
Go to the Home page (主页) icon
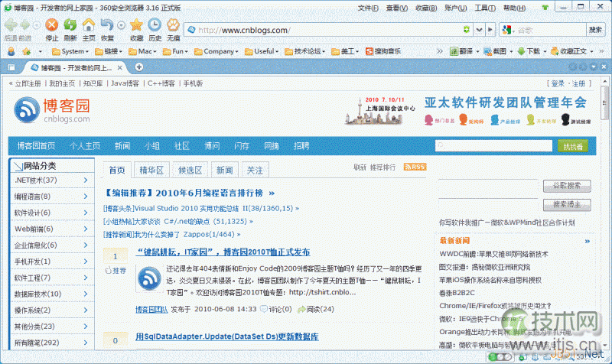89,25
